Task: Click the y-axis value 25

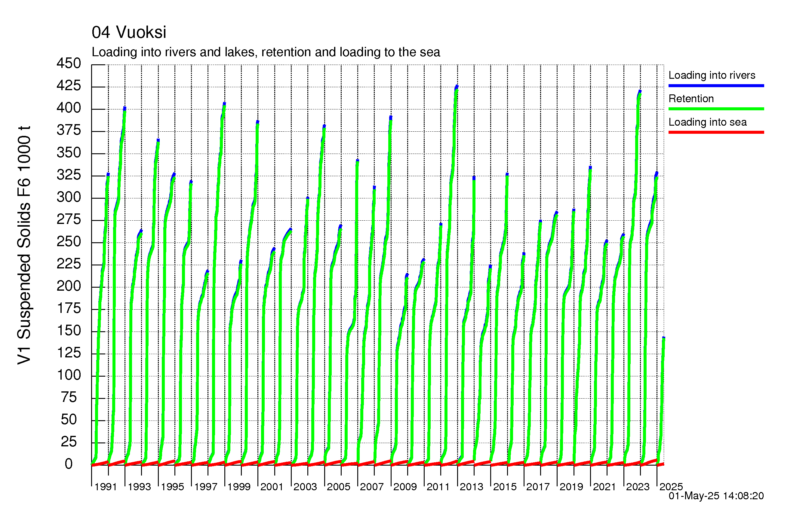Action: tap(69, 442)
